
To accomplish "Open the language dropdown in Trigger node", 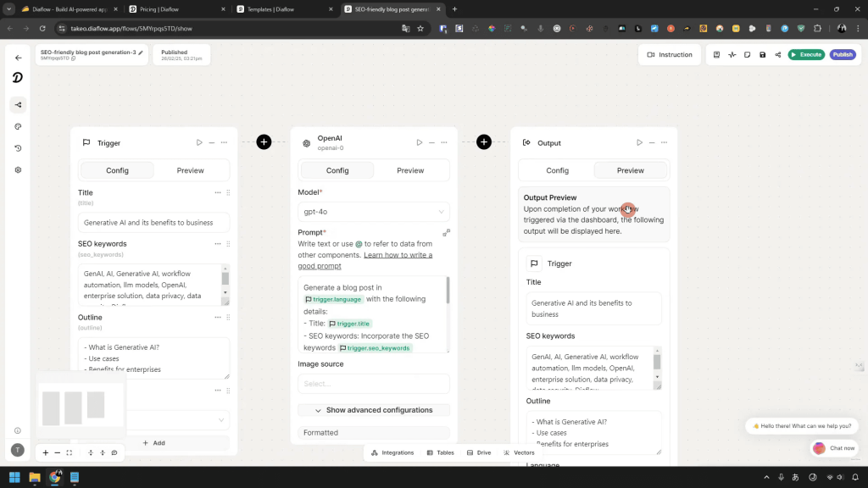I will coord(177,420).
